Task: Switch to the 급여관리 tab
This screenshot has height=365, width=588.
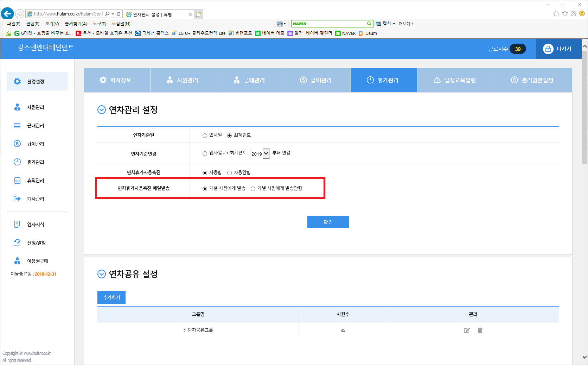Action: pyautogui.click(x=317, y=80)
